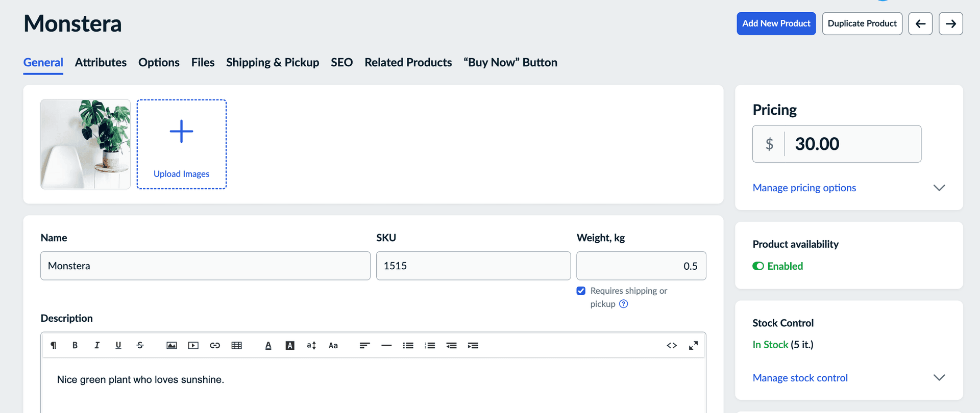Add a hyperlink in the description editor
Screen dimensions: 980x413
click(x=215, y=345)
